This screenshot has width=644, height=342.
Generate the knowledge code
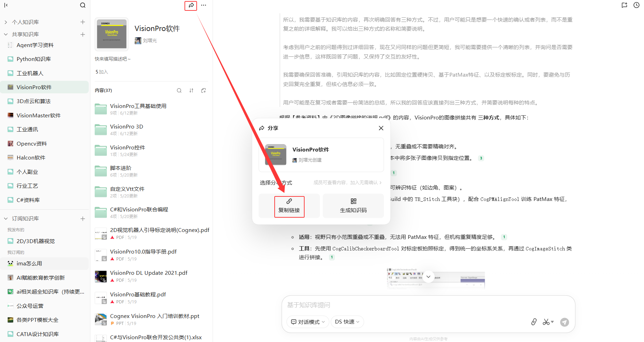[x=353, y=206]
